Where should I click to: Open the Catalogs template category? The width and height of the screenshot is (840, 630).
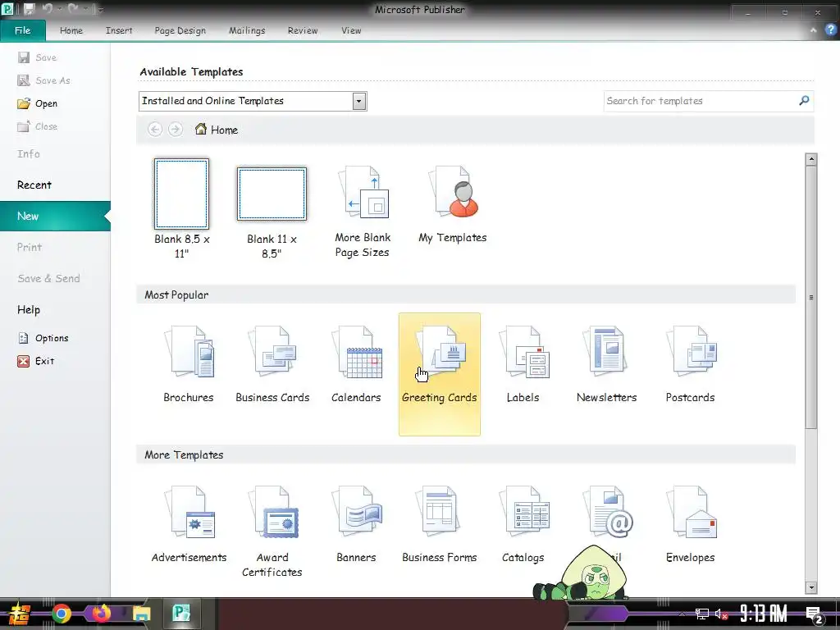pyautogui.click(x=523, y=524)
